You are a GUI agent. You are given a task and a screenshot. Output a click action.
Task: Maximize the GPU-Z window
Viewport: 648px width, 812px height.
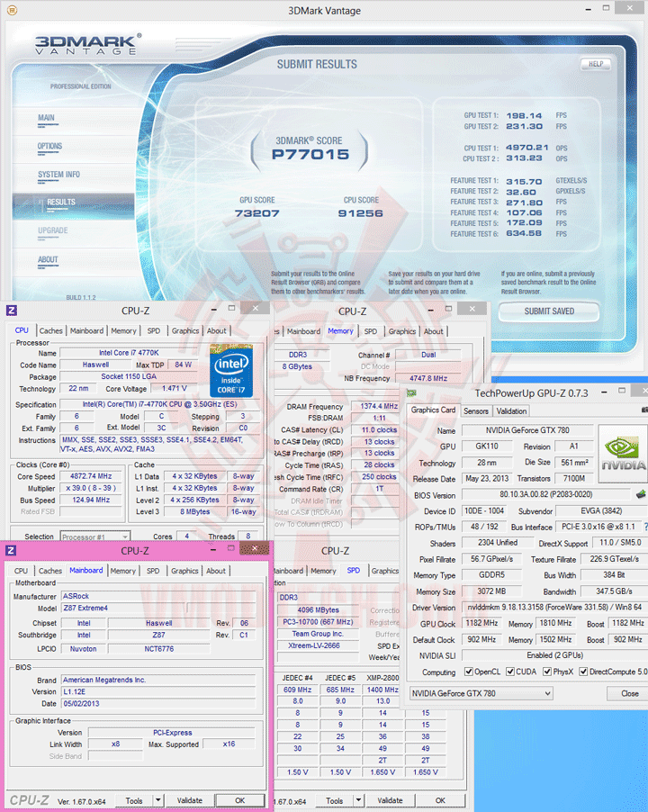pos(622,391)
